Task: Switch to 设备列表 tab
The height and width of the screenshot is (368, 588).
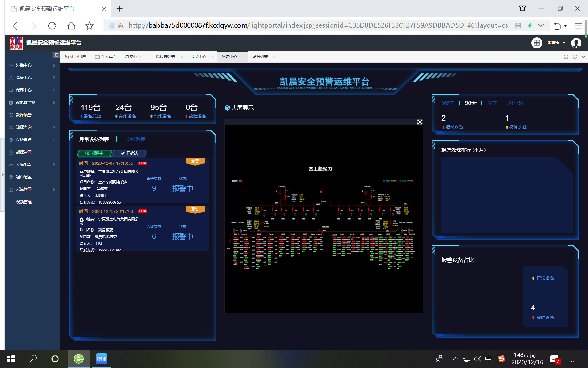Action: (260, 57)
